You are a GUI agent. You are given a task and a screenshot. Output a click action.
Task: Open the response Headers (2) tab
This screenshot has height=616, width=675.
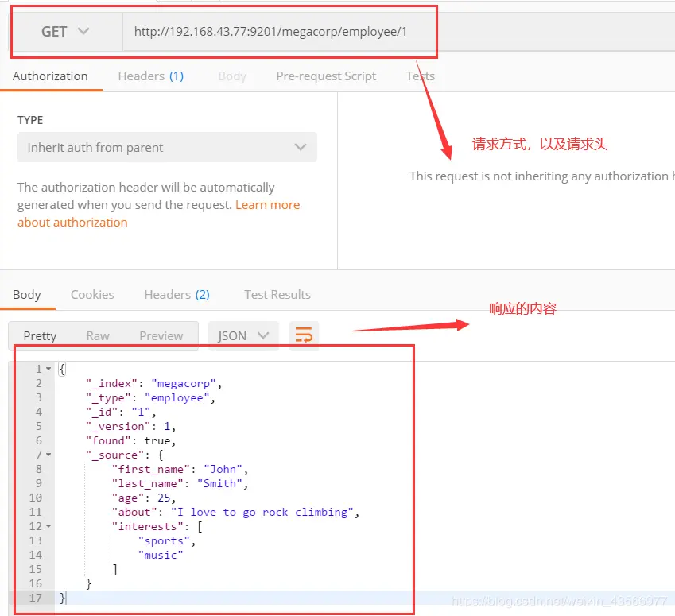tap(177, 295)
